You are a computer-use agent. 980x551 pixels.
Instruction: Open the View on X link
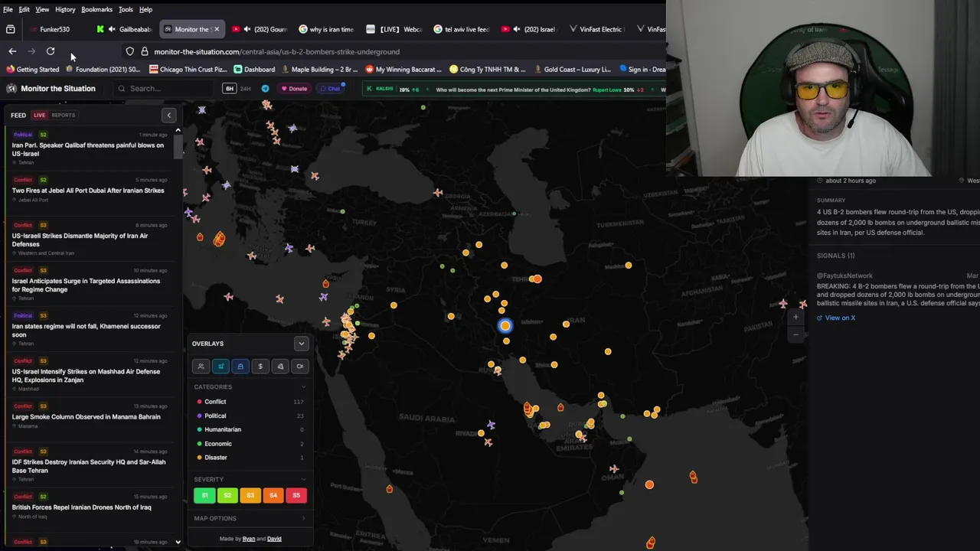[836, 318]
